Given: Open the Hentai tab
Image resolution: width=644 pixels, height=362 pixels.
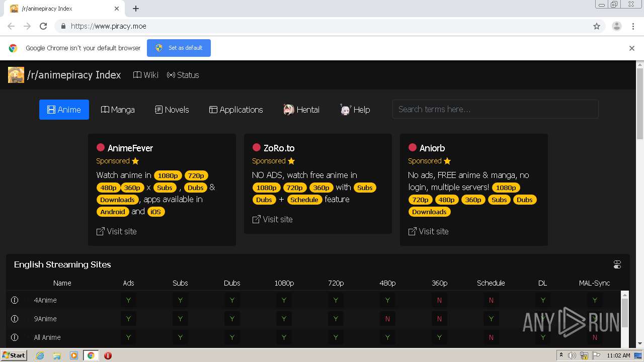Looking at the screenshot, I should (x=301, y=110).
